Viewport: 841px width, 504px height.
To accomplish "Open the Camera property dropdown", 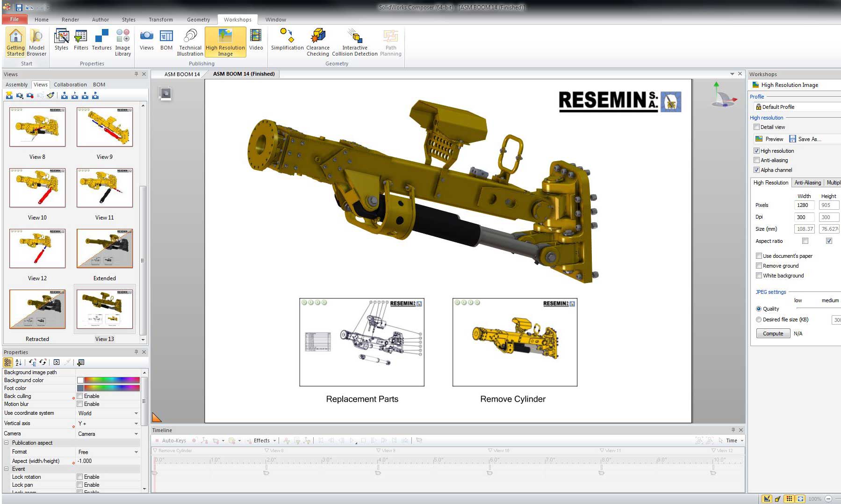I will [x=136, y=434].
